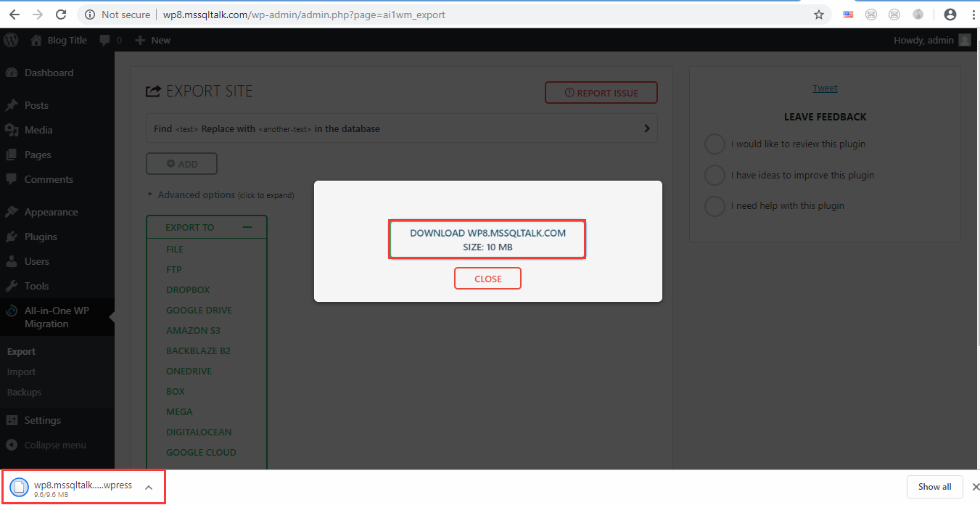Screen dimensions: 980x505
Task: Expand Advanced options
Action: tap(196, 194)
